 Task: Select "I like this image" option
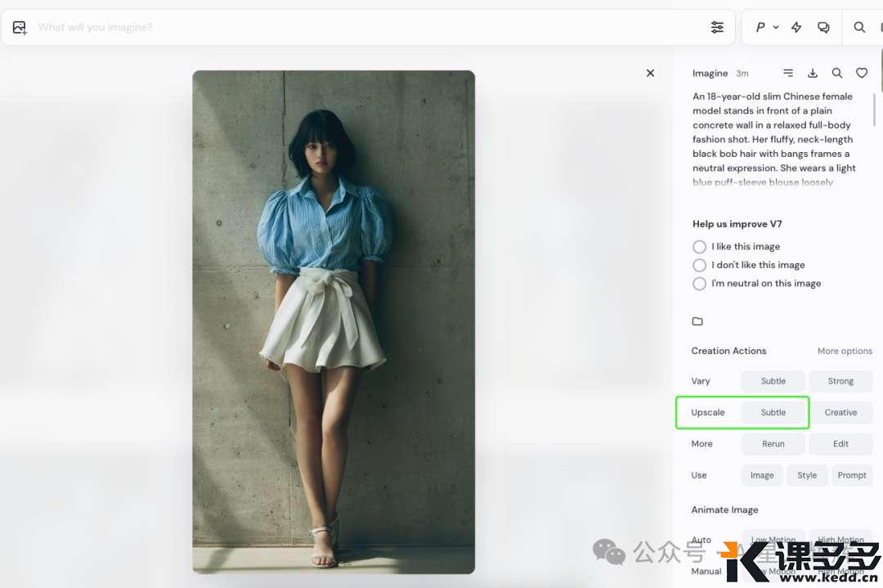[699, 247]
